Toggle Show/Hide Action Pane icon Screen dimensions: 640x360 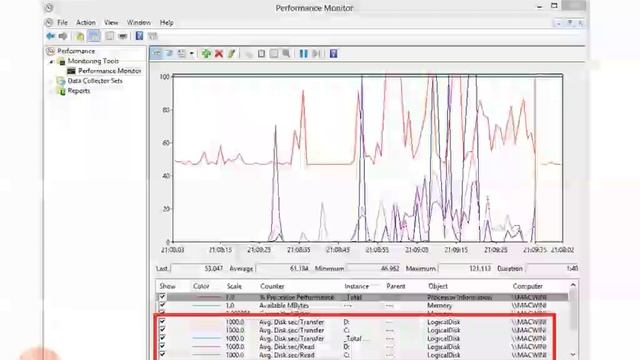point(153,36)
